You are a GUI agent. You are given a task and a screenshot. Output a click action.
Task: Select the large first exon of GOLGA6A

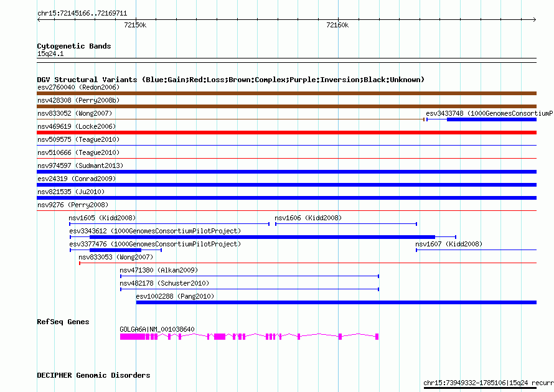point(133,337)
